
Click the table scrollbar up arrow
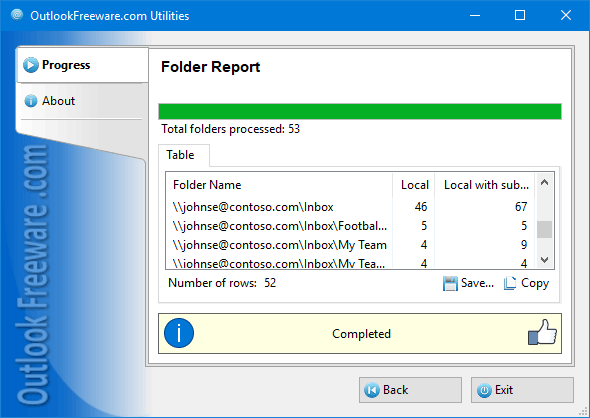544,182
